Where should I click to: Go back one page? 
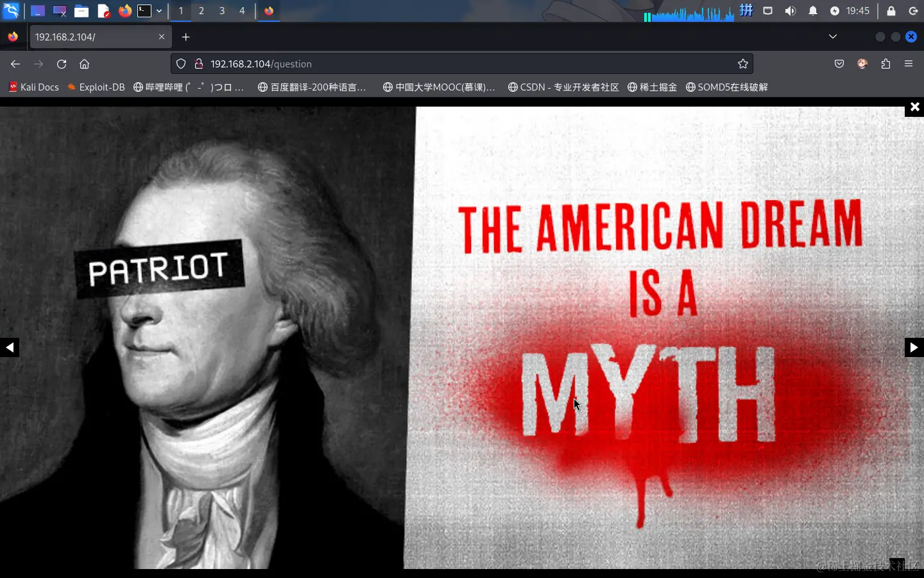(x=15, y=64)
